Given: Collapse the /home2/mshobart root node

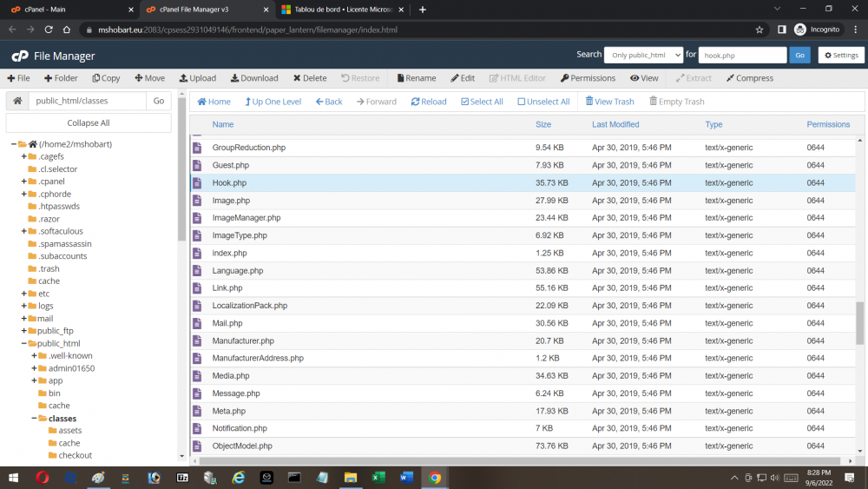Looking at the screenshot, I should point(14,144).
